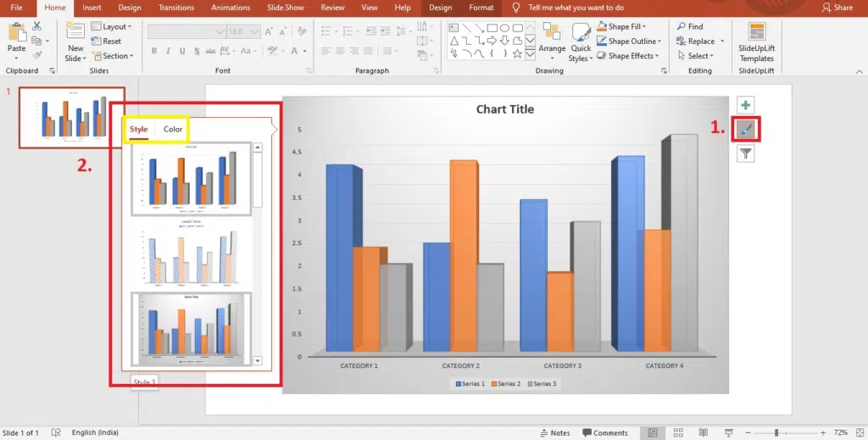The width and height of the screenshot is (868, 440).
Task: Open the Chart Elements plus button
Action: 745,106
